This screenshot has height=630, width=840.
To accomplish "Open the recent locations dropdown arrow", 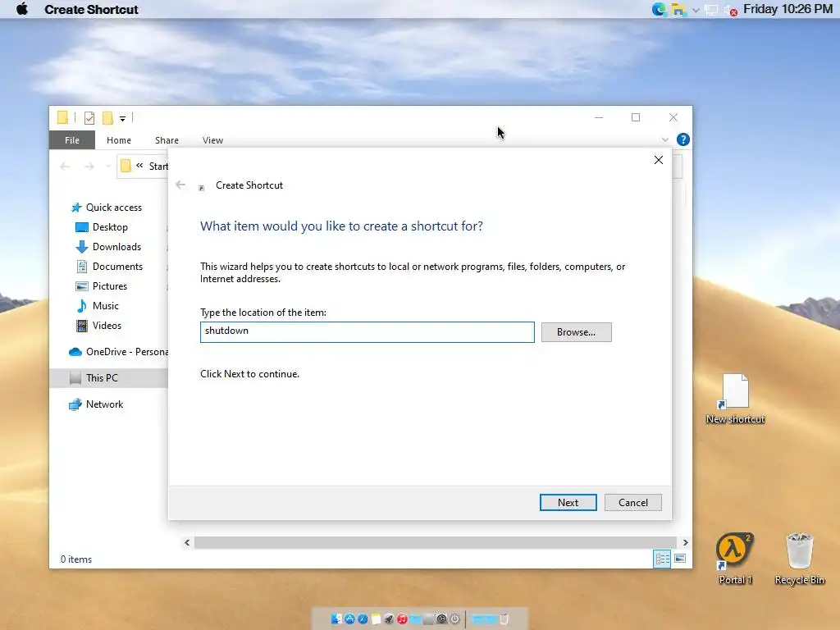I will coord(107,167).
